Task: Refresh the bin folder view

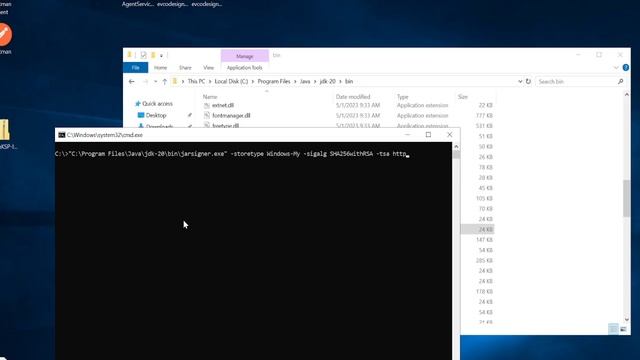Action: coord(528,82)
